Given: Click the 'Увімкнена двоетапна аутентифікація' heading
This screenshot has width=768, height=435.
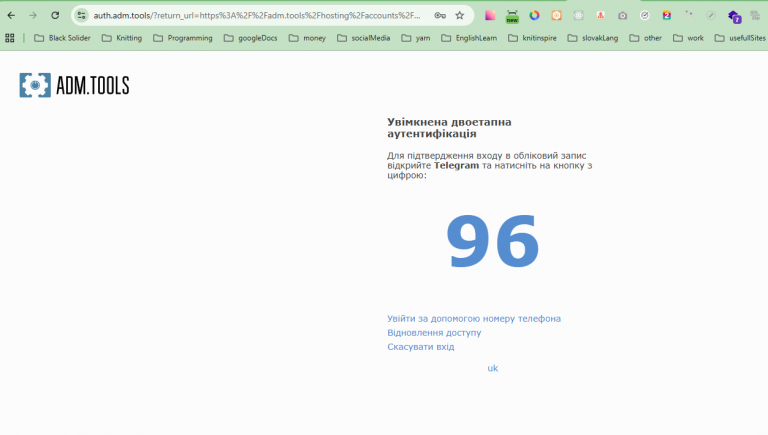Looking at the screenshot, I should 449,128.
